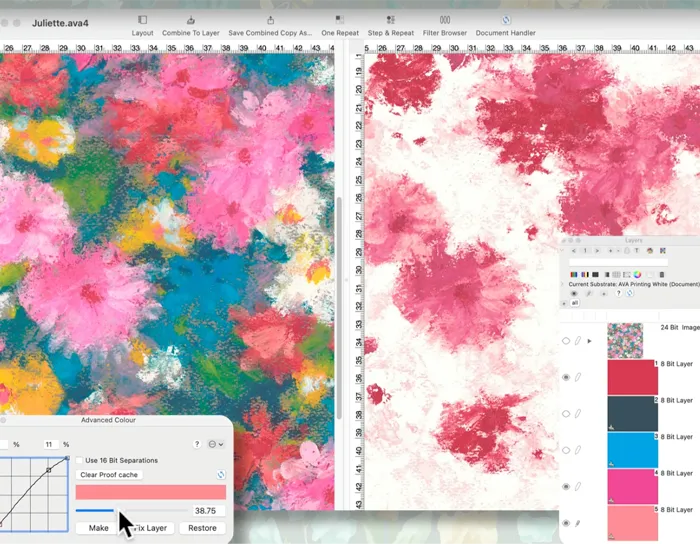Select layer 3 blue colour swatch
This screenshot has width=700, height=544.
(x=633, y=450)
